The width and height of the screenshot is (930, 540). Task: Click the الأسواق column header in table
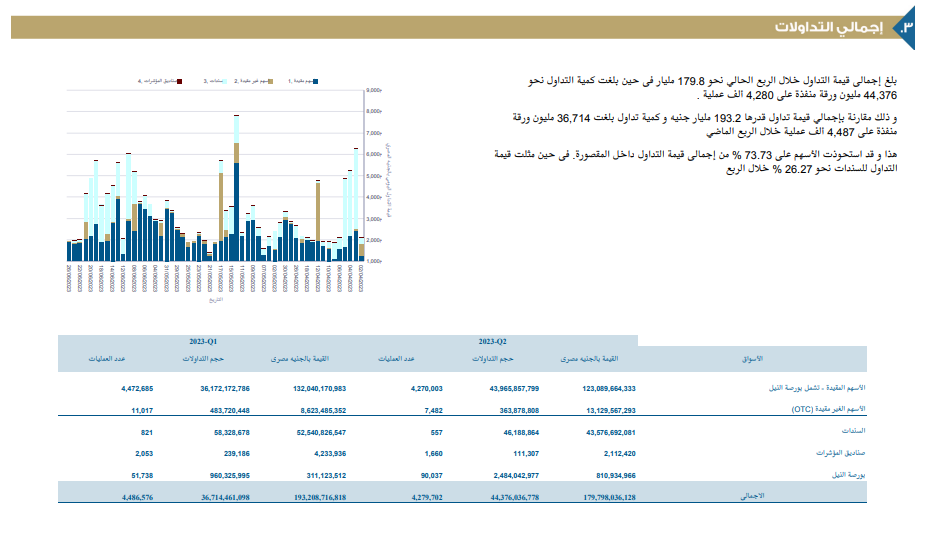click(x=752, y=358)
